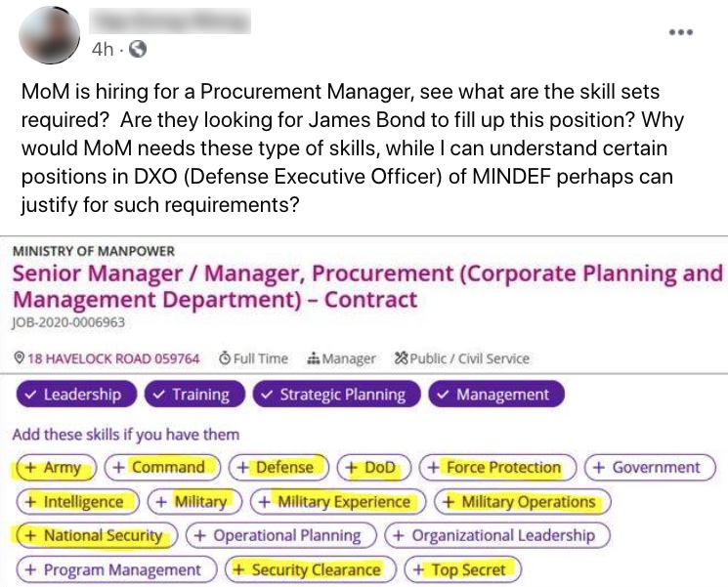Click the hierarchy icon next to Manager

(314, 358)
